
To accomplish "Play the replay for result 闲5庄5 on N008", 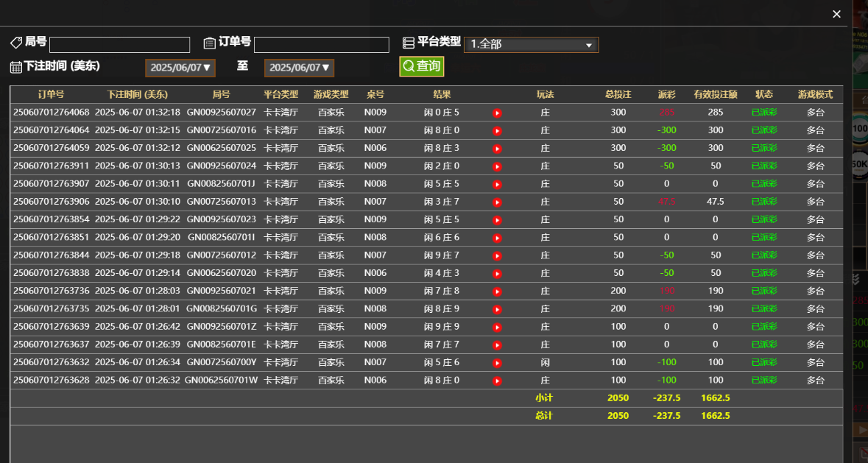I will point(497,183).
